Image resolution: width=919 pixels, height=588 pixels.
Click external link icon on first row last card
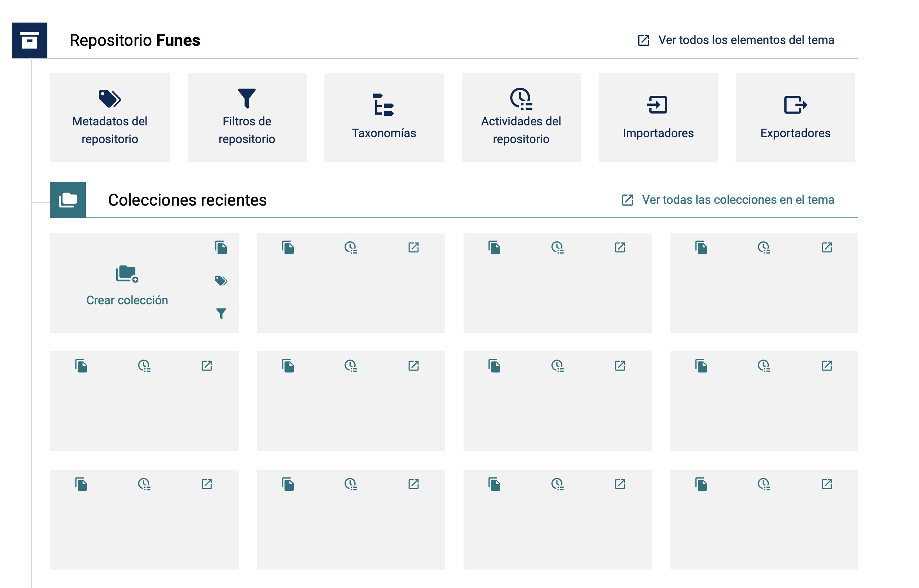tap(827, 247)
